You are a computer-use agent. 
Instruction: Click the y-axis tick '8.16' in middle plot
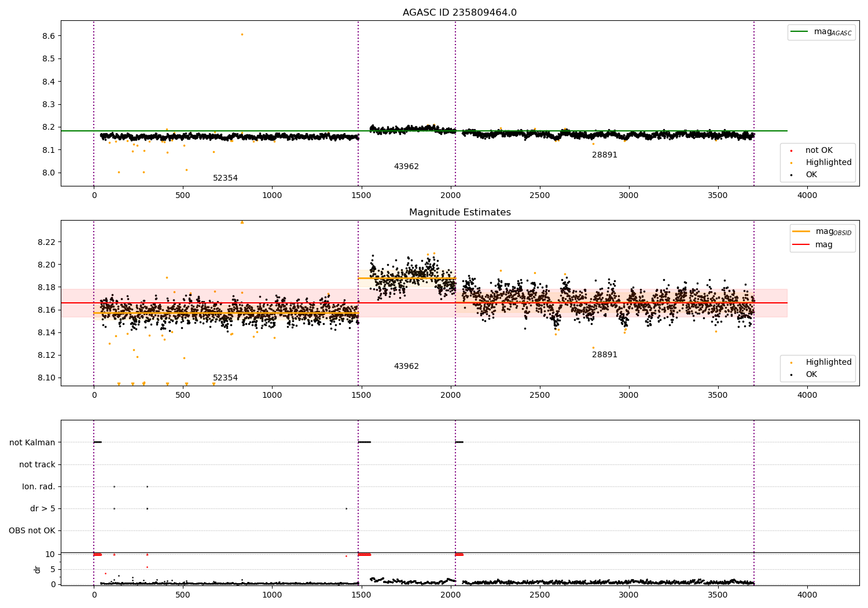(x=46, y=310)
